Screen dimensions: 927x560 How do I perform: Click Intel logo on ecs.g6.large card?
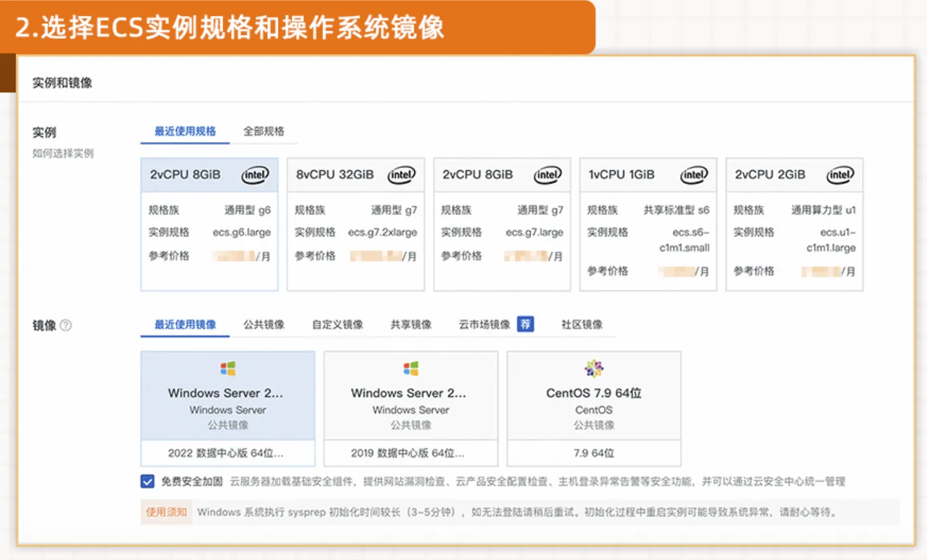[x=255, y=175]
